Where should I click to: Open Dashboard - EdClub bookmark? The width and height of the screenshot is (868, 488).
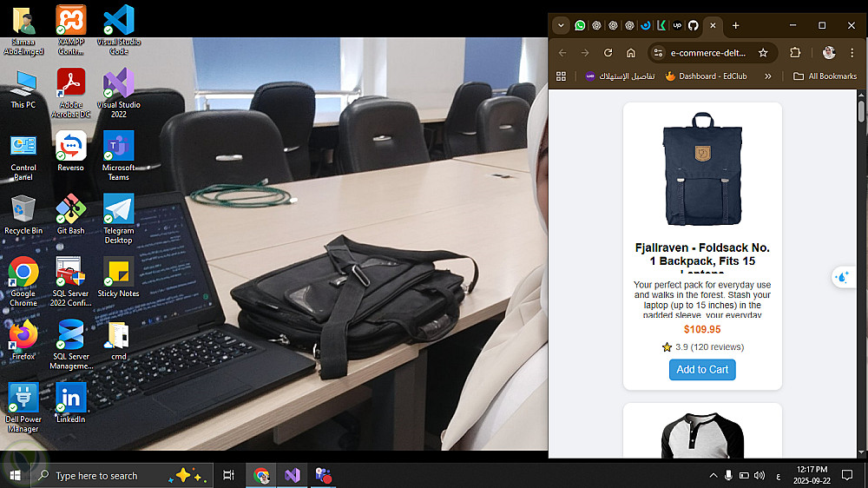point(706,76)
